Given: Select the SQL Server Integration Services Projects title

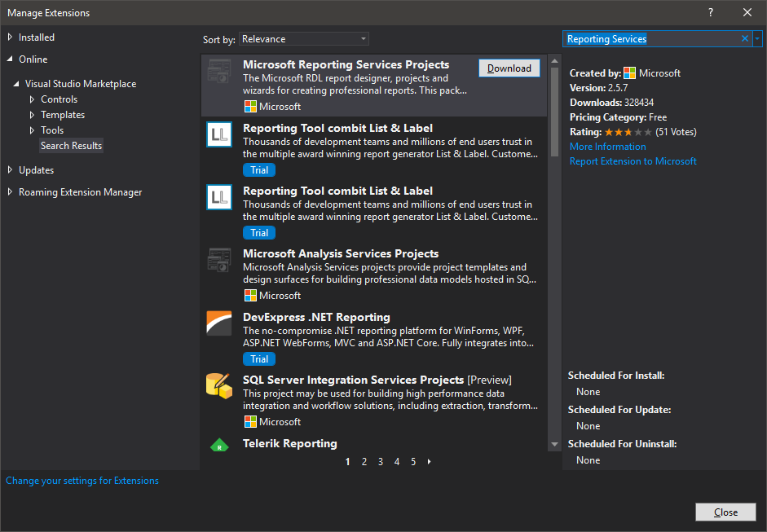Looking at the screenshot, I should point(353,380).
